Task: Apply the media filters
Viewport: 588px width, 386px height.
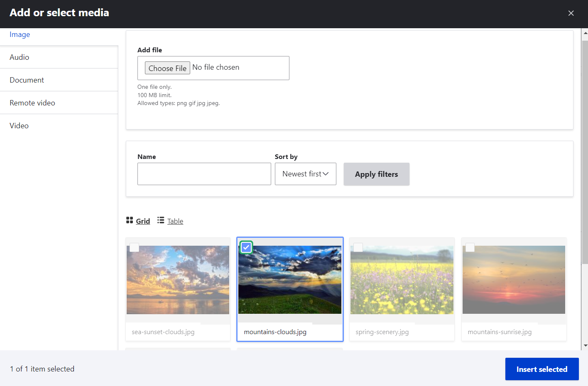Action: tap(376, 174)
